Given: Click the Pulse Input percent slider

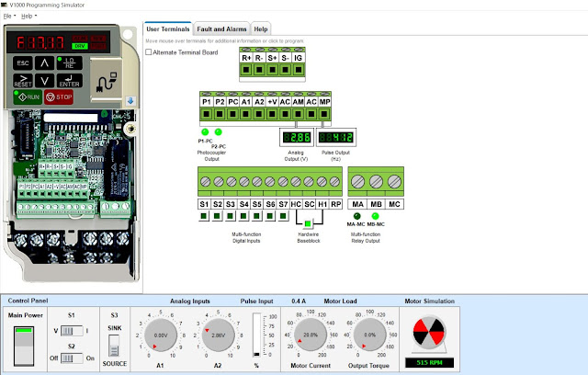Looking at the screenshot, I should click(x=256, y=335).
